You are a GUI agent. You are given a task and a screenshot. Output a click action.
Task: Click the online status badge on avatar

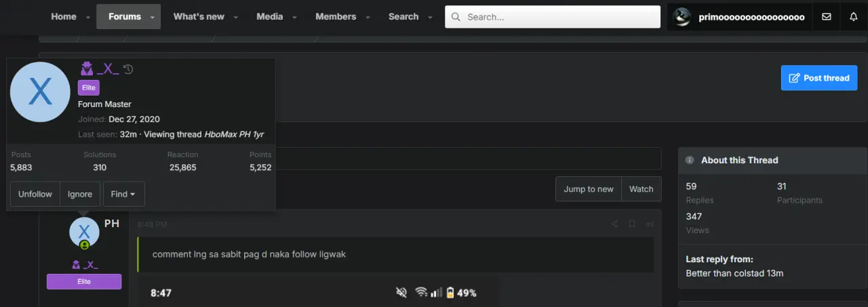85,245
